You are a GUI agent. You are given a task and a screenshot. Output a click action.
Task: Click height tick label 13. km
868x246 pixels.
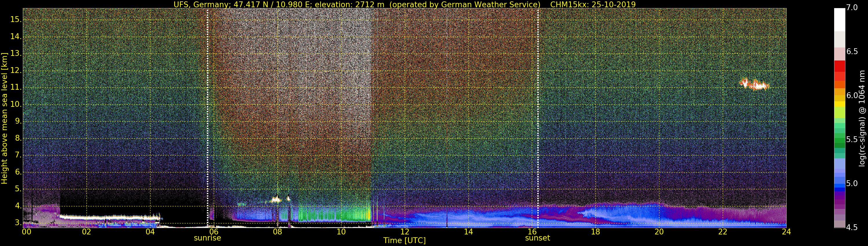[x=16, y=53]
